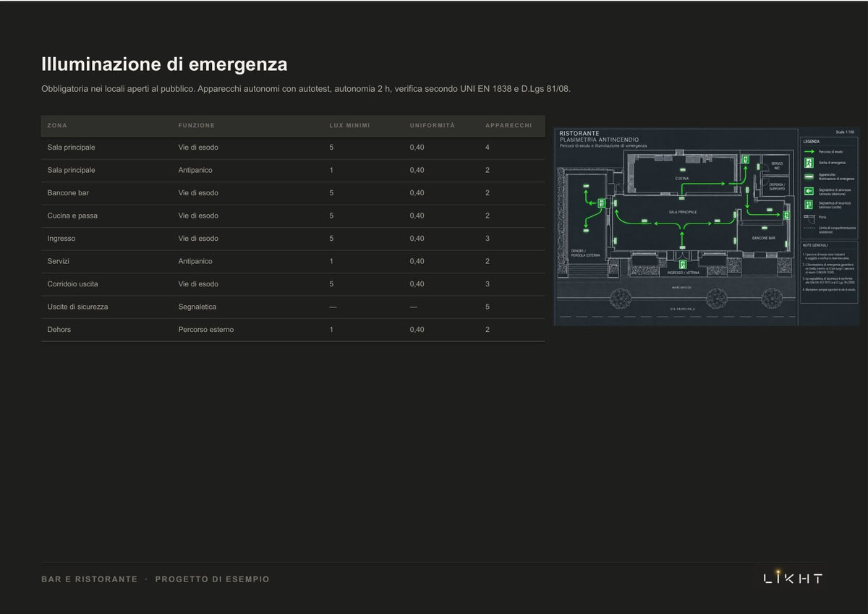The width and height of the screenshot is (868, 614).
Task: Click the emergency exit icon in the legend
Action: click(x=809, y=163)
